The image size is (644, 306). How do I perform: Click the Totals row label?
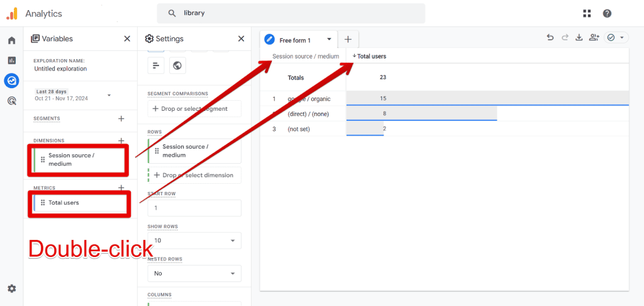(x=296, y=77)
